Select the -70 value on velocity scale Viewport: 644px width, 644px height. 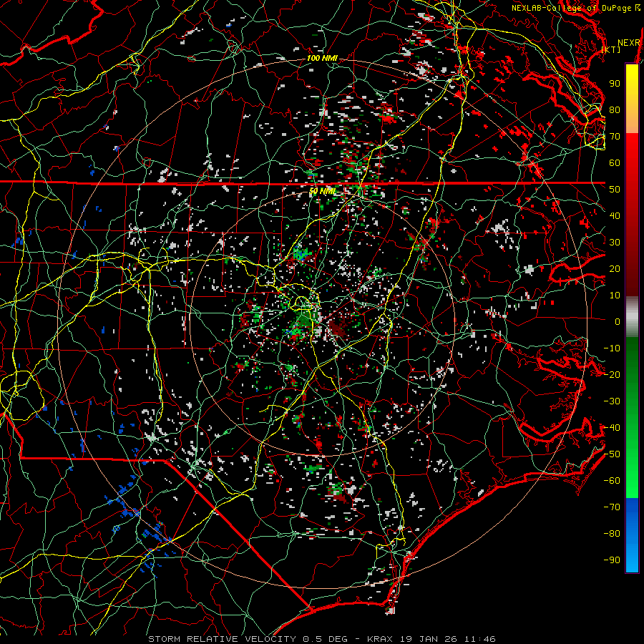point(612,507)
